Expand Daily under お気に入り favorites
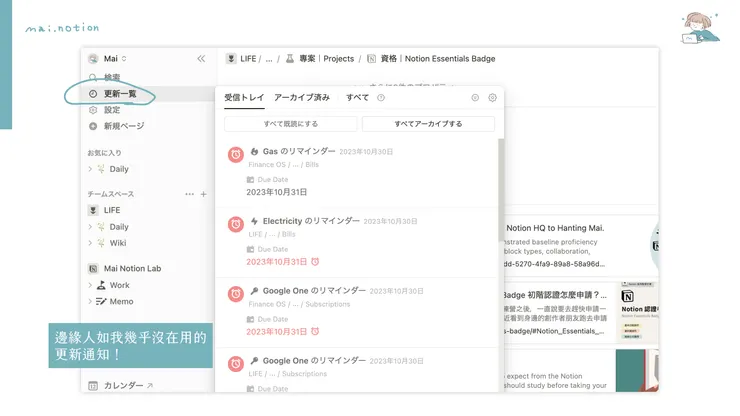The height and width of the screenshot is (416, 740). [x=90, y=169]
